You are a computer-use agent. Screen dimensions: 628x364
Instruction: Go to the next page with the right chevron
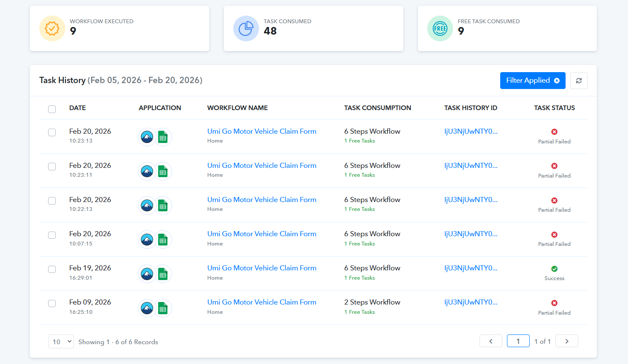click(566, 341)
